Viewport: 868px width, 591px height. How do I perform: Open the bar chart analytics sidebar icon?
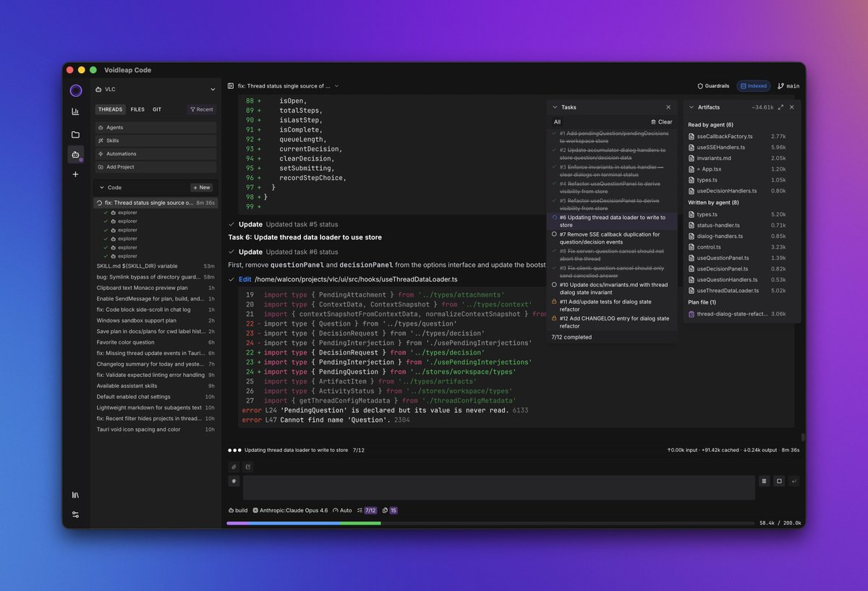[76, 111]
